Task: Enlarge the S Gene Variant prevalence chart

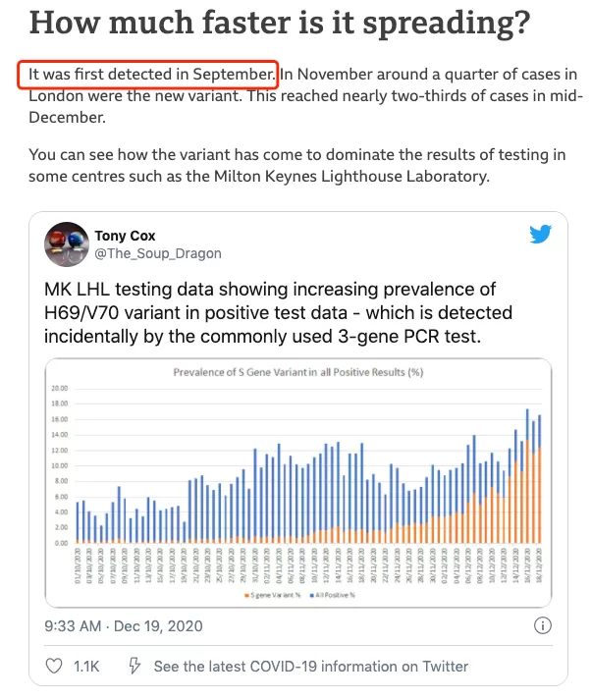Action: (298, 483)
